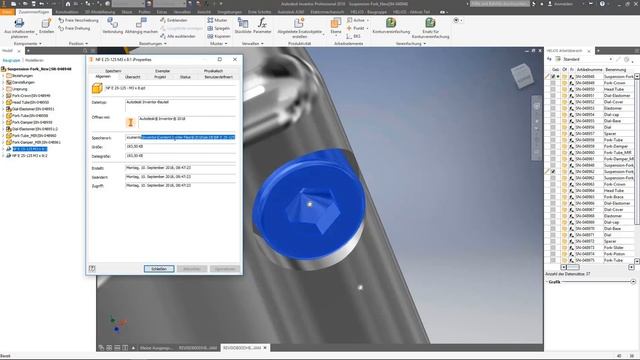This screenshot has width=640, height=360.
Task: Click the Schließen button in dialog
Action: point(159,269)
